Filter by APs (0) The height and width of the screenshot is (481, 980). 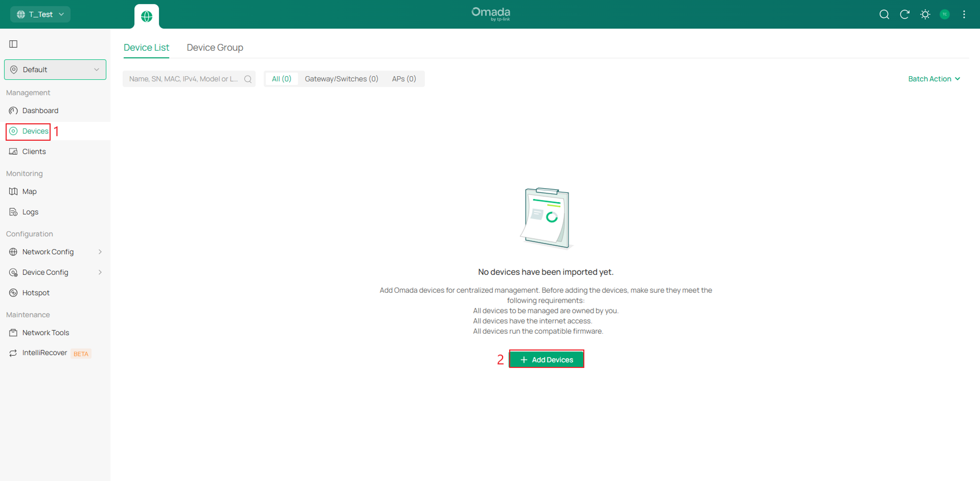(x=404, y=79)
